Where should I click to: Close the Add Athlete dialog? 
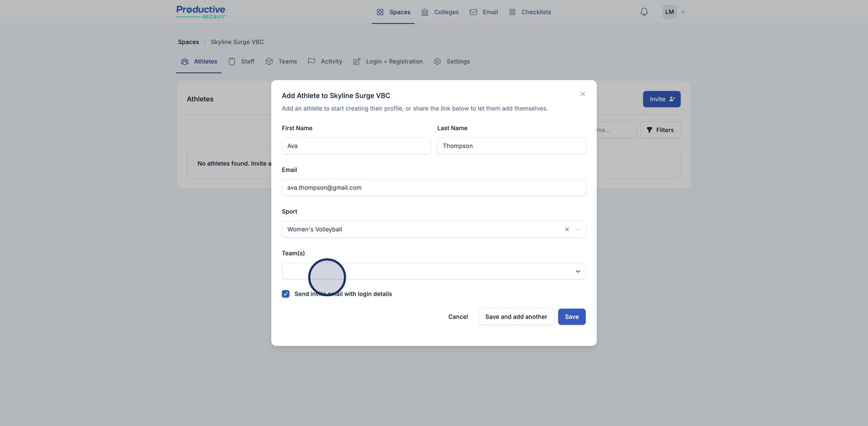pos(583,94)
